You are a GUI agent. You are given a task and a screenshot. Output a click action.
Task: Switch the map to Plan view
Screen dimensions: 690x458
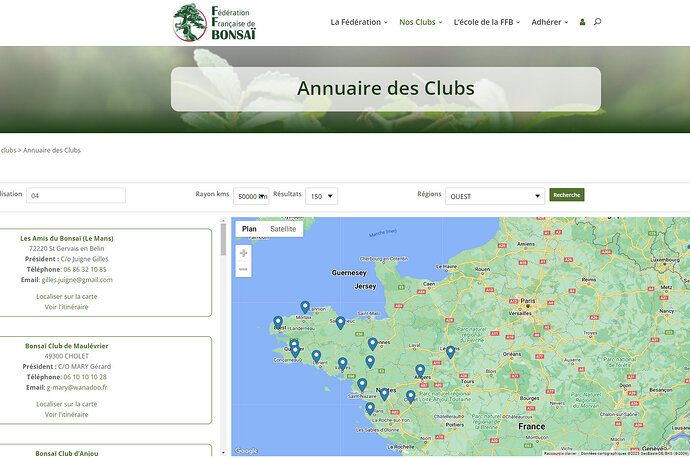(x=249, y=229)
